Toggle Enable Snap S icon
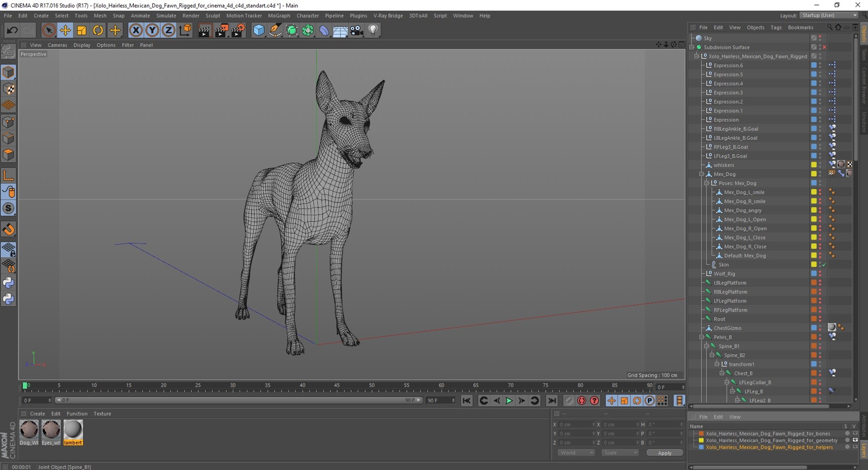The height and width of the screenshot is (470, 868). coord(8,209)
